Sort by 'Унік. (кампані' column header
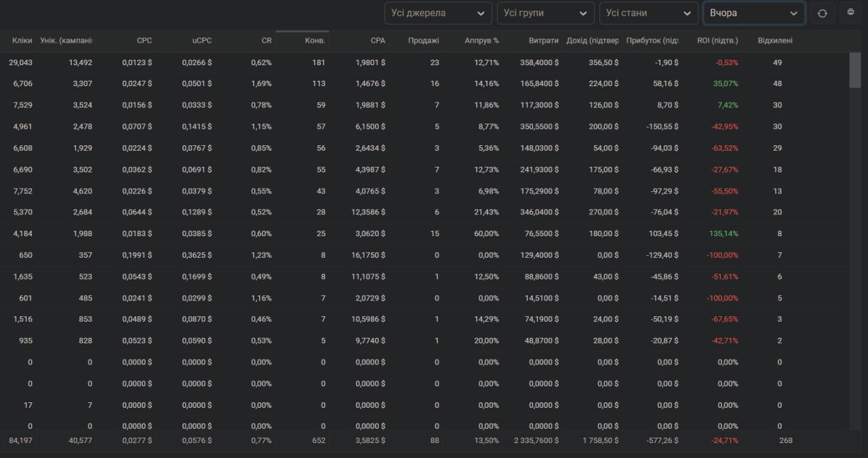Image resolution: width=868 pixels, height=458 pixels. (x=66, y=41)
